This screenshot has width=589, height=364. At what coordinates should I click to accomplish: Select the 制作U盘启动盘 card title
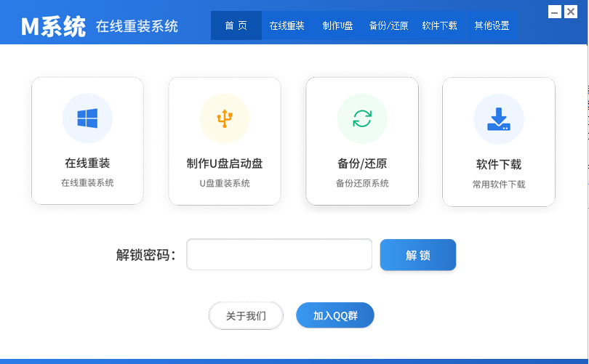point(225,163)
